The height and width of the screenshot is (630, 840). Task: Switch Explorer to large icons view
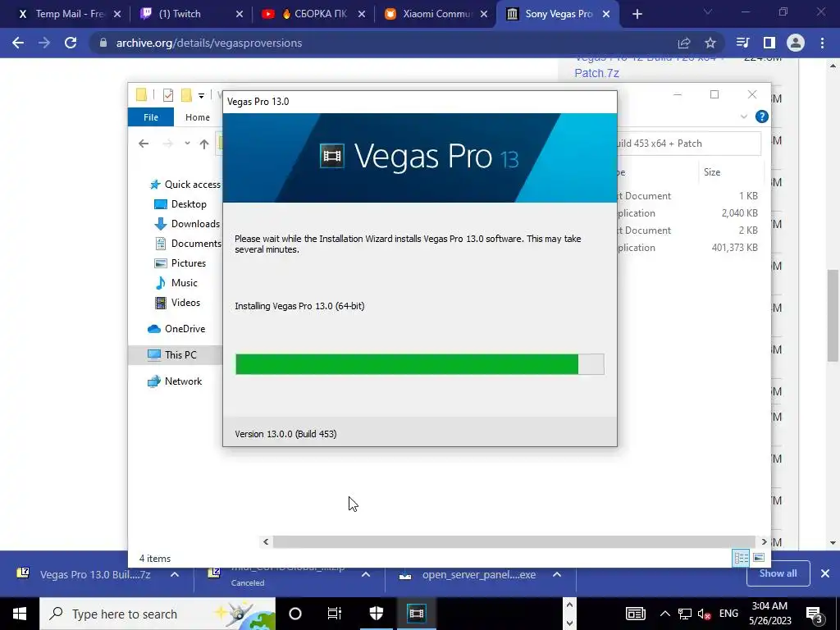tap(759, 558)
